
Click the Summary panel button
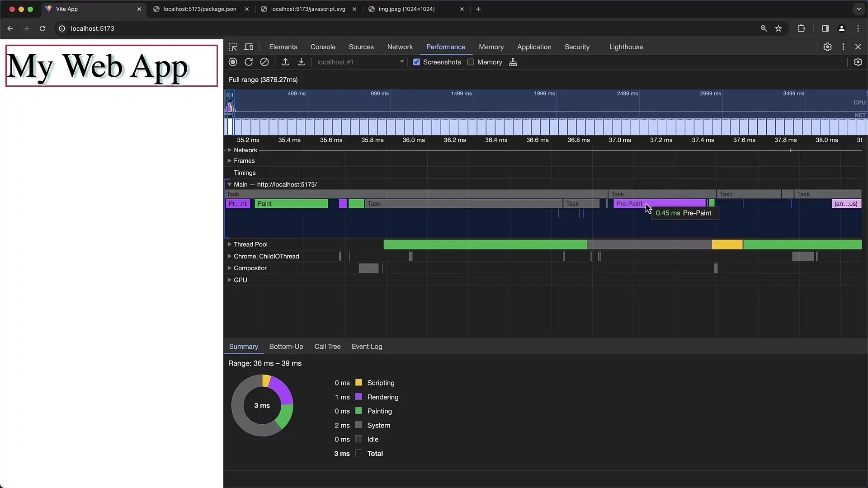pos(243,346)
